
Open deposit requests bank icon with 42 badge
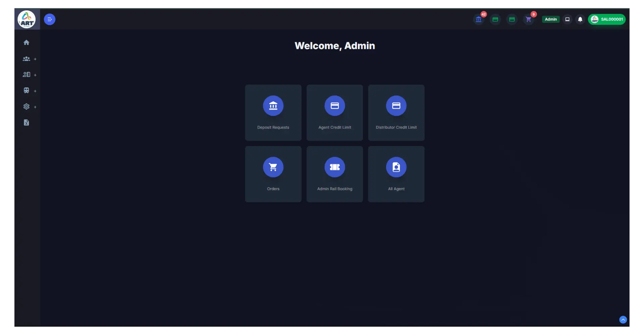click(479, 19)
